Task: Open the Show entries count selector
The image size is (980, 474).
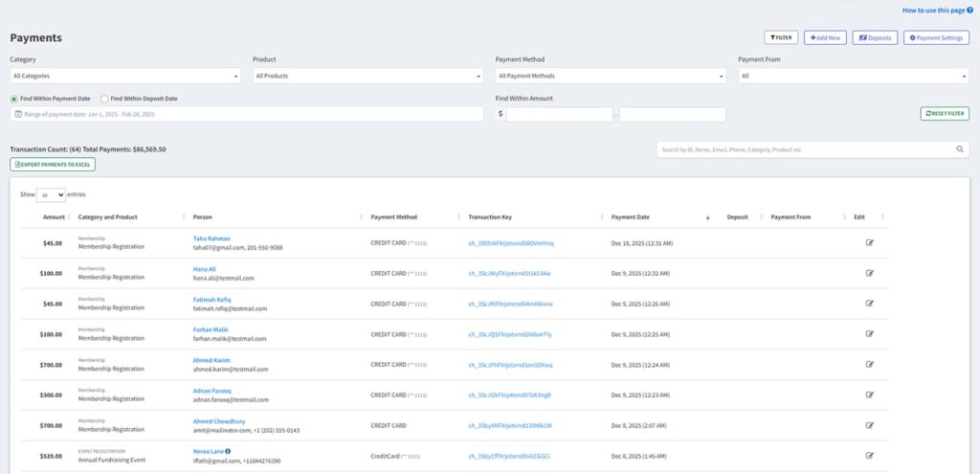Action: click(x=51, y=194)
